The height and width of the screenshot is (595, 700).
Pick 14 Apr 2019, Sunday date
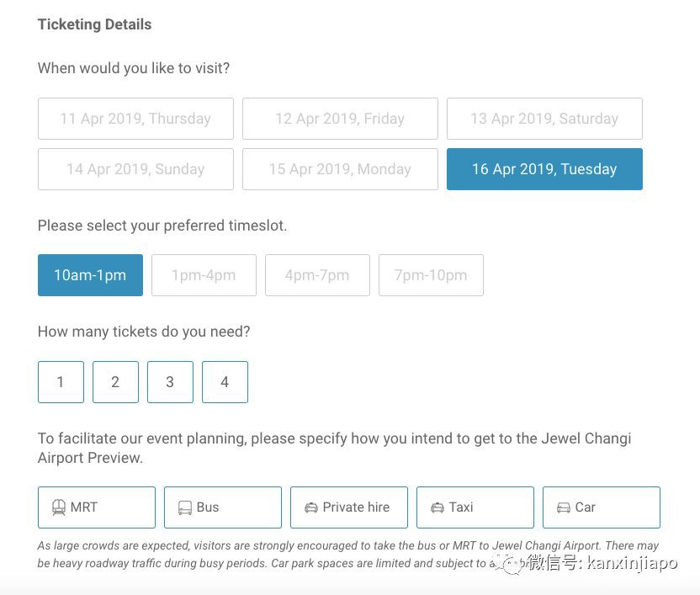click(135, 169)
